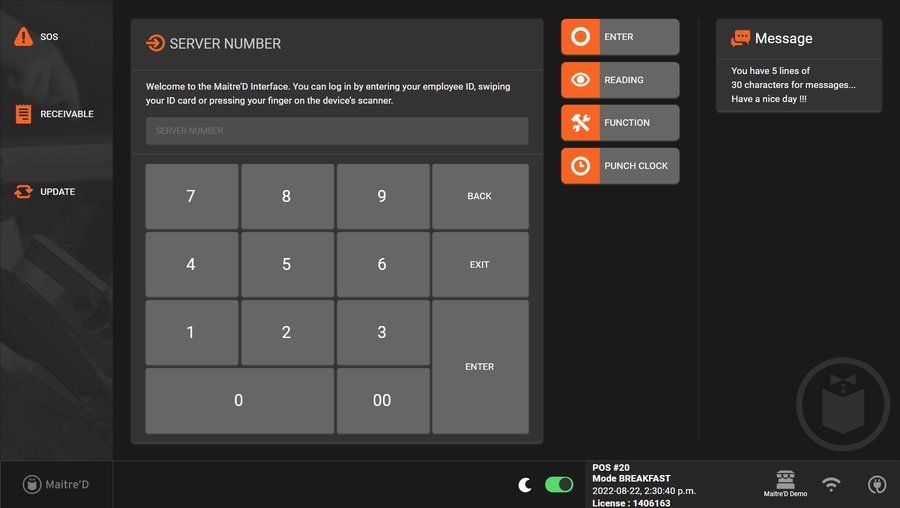The width and height of the screenshot is (900, 508).
Task: Toggle the dark mode switch
Action: coord(559,485)
